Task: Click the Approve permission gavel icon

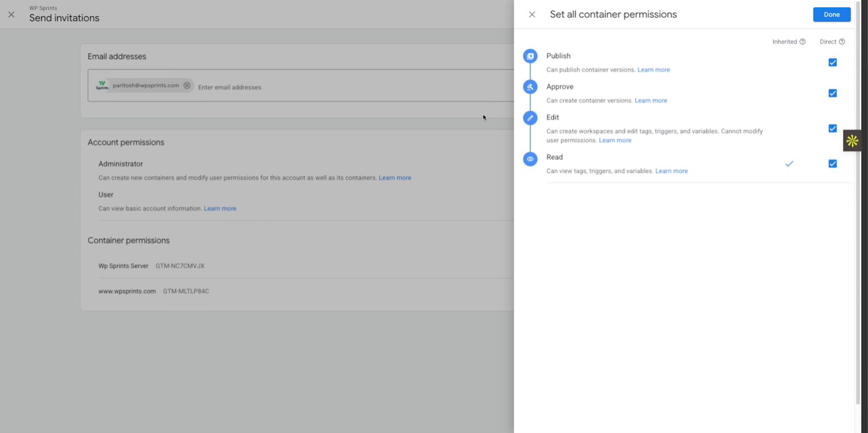Action: click(x=530, y=87)
